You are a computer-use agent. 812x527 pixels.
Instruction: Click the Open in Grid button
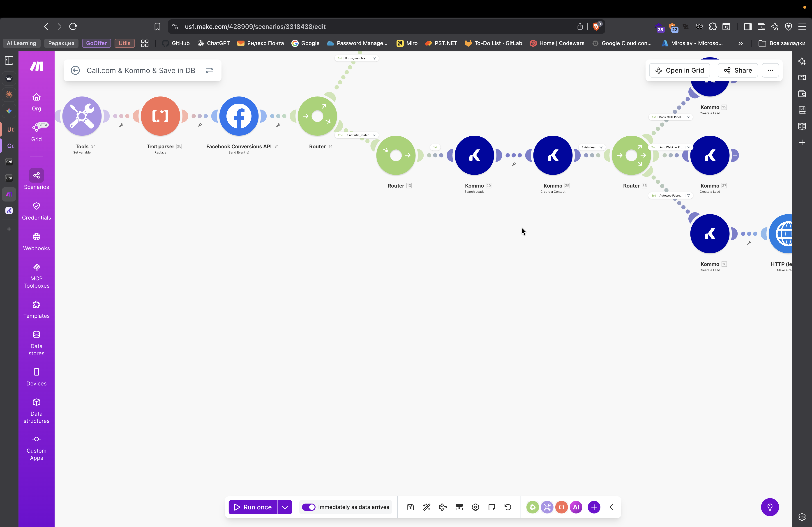tap(679, 70)
